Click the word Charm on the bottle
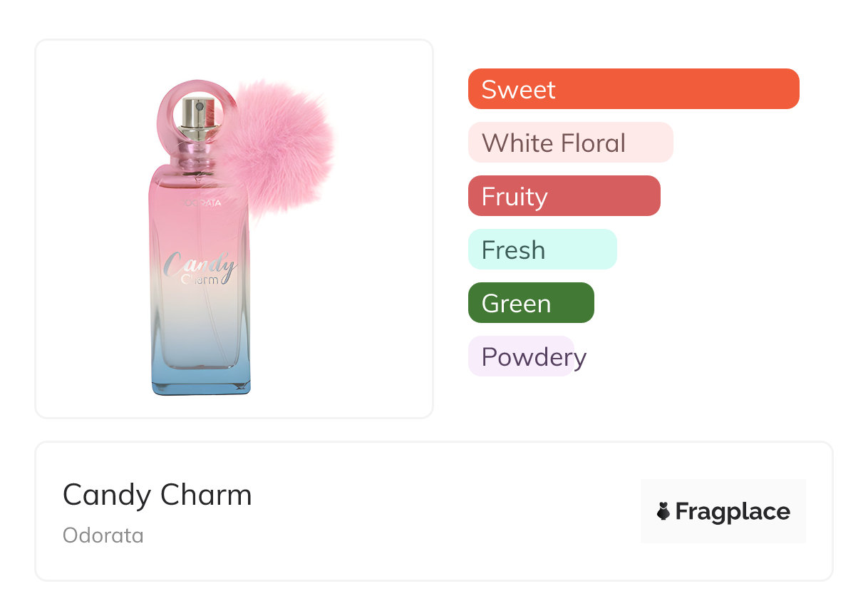 point(200,279)
